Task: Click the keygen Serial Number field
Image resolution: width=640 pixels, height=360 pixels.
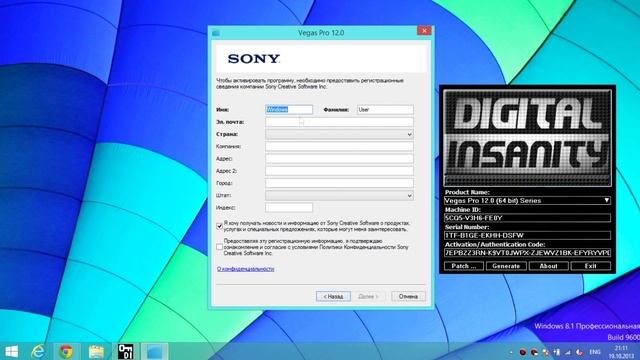Action: coord(527,236)
